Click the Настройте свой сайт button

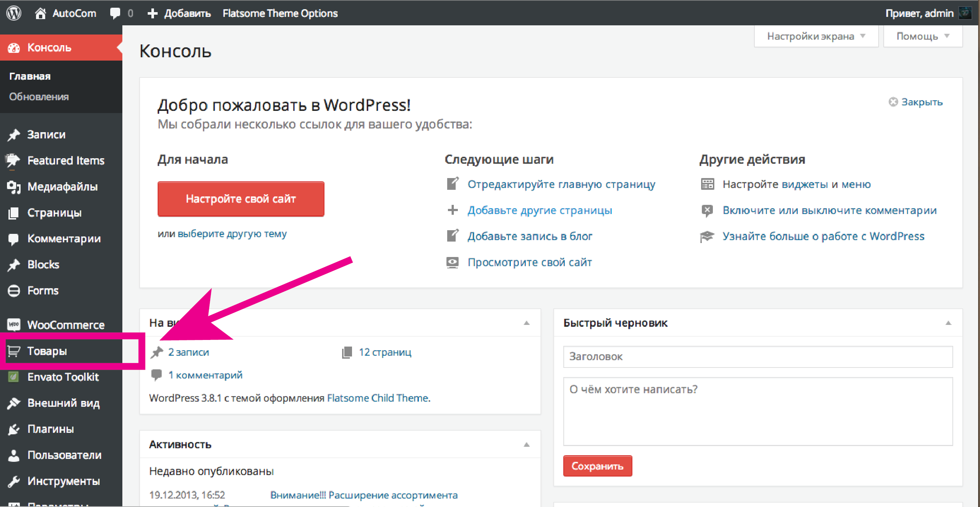[241, 199]
